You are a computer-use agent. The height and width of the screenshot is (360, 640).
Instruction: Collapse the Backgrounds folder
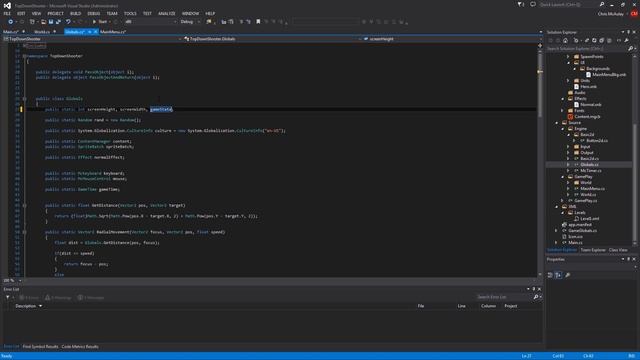click(574, 69)
